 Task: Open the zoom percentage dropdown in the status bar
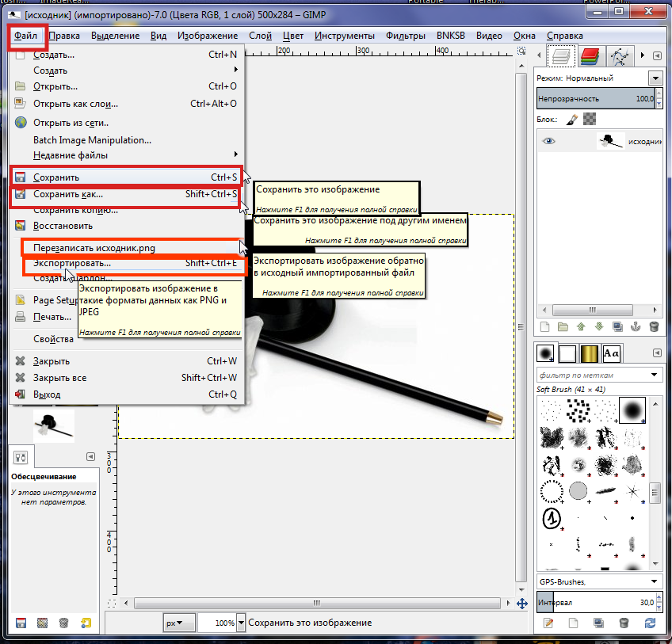[x=242, y=623]
